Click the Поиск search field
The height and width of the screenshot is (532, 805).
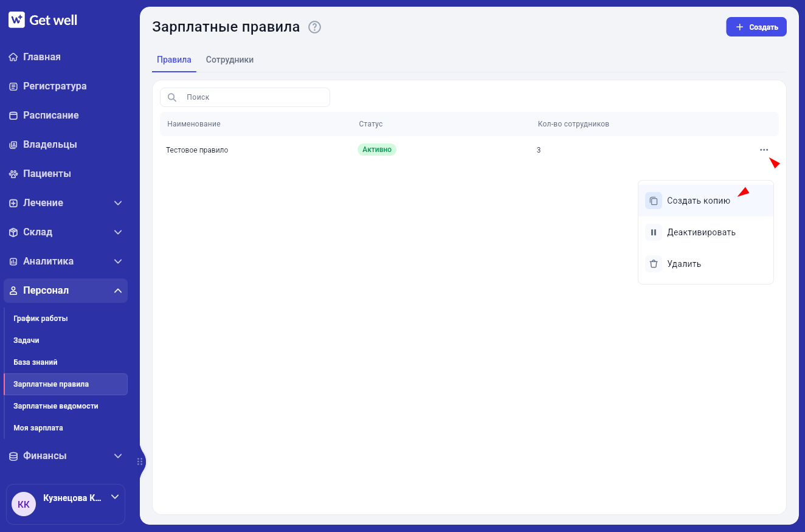pyautogui.click(x=245, y=97)
